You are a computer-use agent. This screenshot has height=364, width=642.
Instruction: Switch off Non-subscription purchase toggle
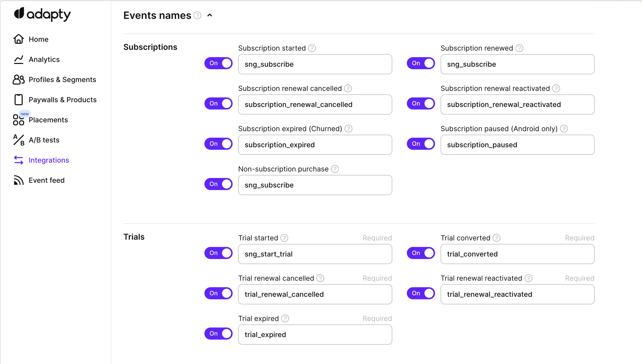click(218, 184)
